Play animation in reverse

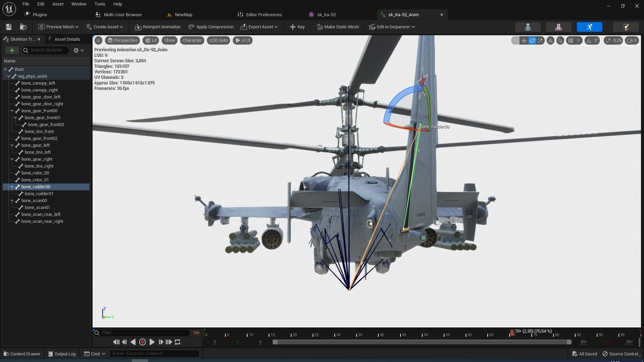coord(133,342)
